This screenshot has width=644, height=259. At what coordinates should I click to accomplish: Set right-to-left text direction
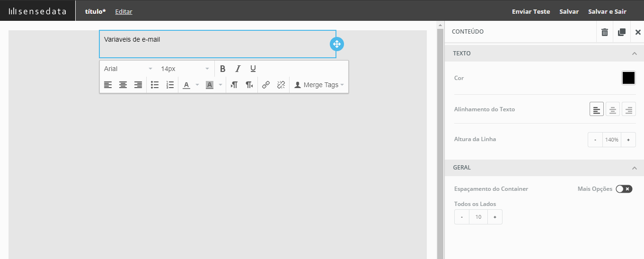pyautogui.click(x=249, y=85)
